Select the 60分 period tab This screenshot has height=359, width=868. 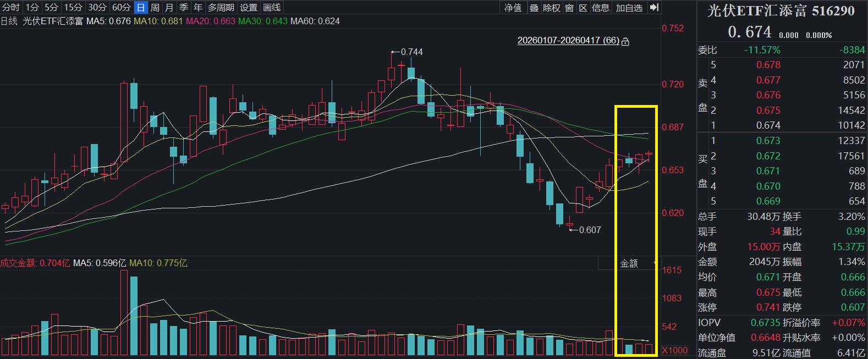tap(121, 8)
